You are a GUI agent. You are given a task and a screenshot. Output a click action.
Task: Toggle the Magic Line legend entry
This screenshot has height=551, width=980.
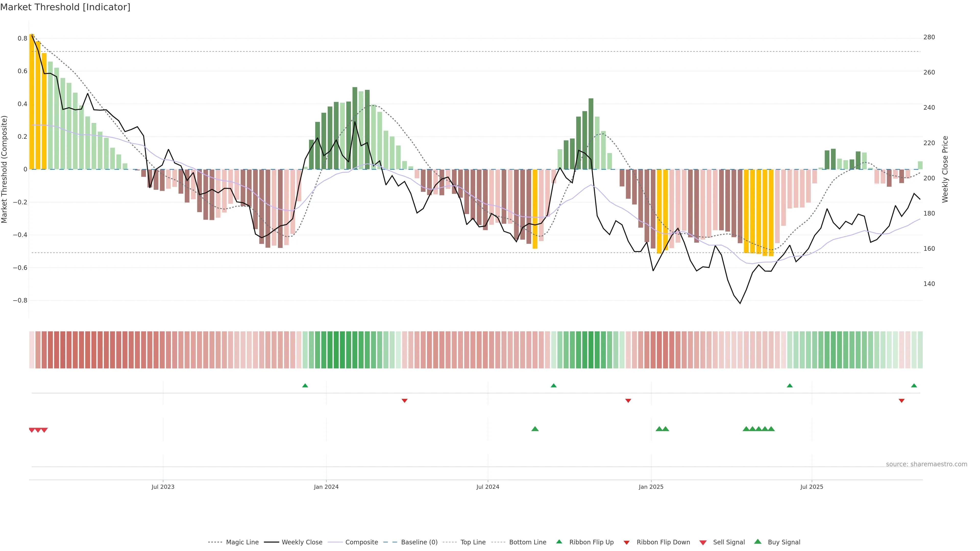242,542
